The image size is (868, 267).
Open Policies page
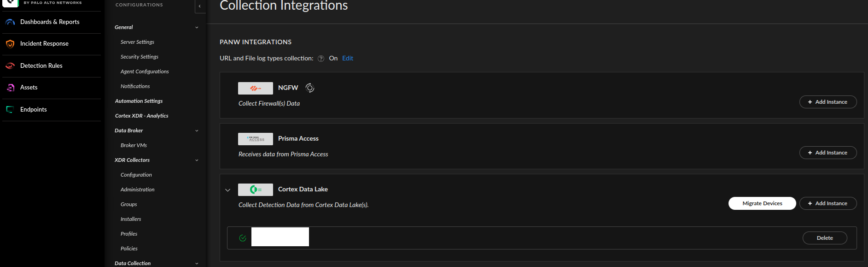[129, 249]
